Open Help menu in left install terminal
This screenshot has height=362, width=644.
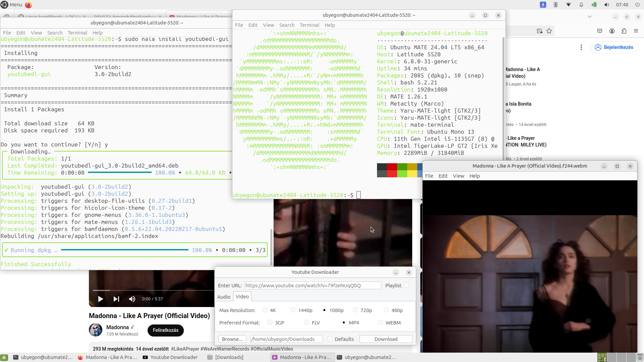click(98, 33)
